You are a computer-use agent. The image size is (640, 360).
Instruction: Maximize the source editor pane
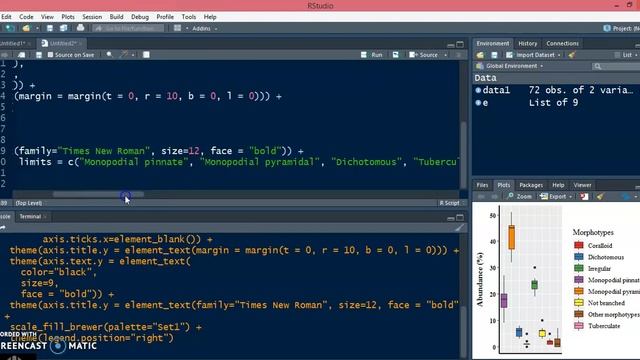click(460, 44)
